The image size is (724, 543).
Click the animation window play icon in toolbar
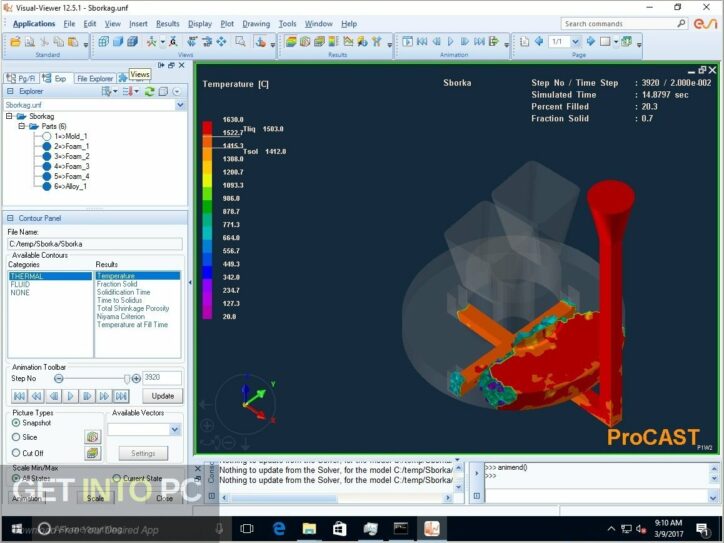[407, 42]
